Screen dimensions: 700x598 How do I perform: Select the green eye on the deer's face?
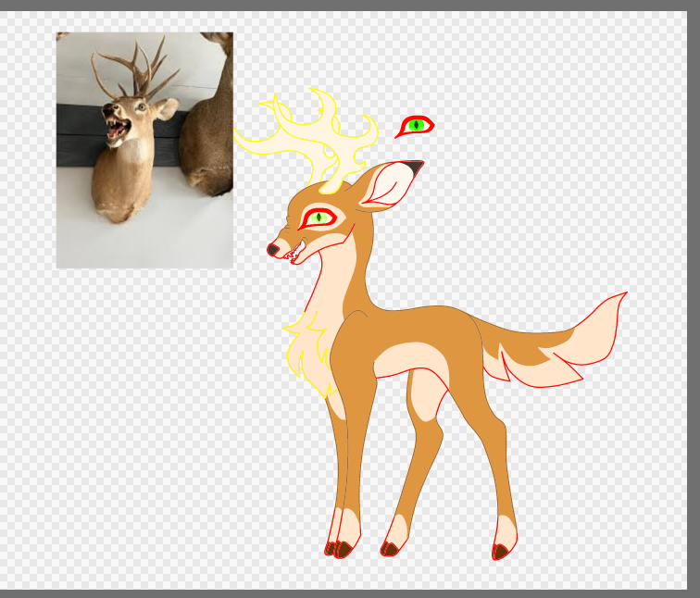(x=319, y=218)
